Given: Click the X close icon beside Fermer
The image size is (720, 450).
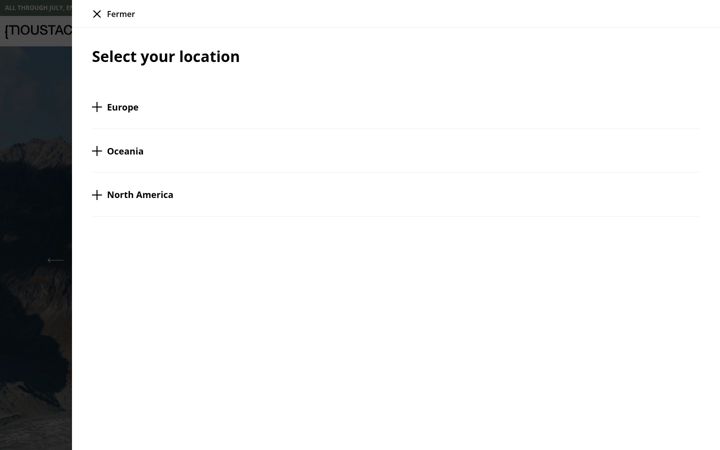Looking at the screenshot, I should 96,14.
